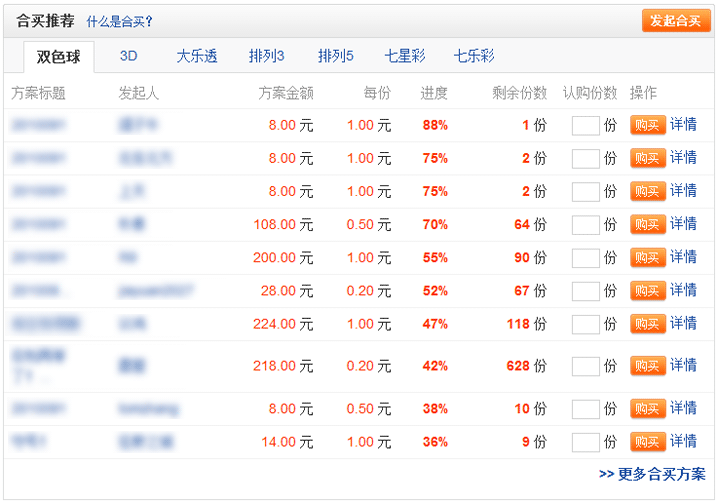Open the 排列3 tab
Viewport: 717px width, 504px height.
click(267, 57)
